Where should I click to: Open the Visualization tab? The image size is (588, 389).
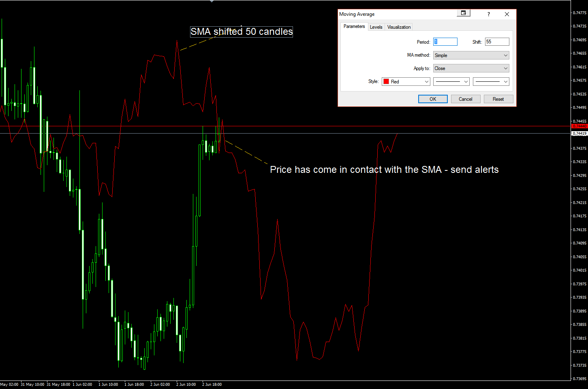coord(399,27)
